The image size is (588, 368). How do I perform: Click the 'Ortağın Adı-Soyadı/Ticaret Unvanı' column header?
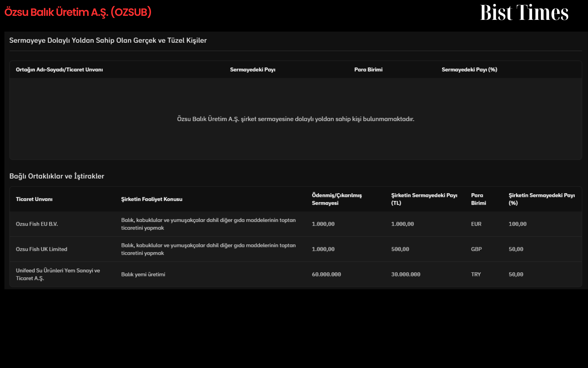[59, 70]
